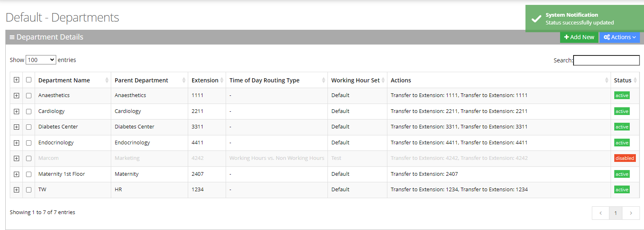Expand the Maternity 1st Floor row
This screenshot has height=230, width=644.
pos(16,174)
